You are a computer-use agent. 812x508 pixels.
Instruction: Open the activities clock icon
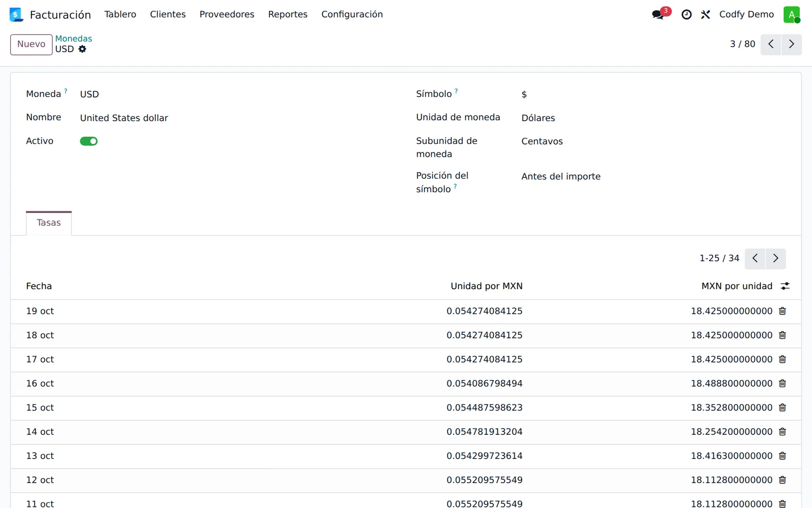(x=687, y=15)
